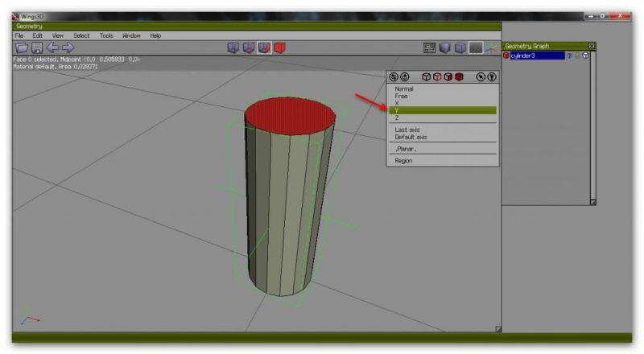
Task: Select cylinder3 in the Geometry Graph
Action: 535,56
